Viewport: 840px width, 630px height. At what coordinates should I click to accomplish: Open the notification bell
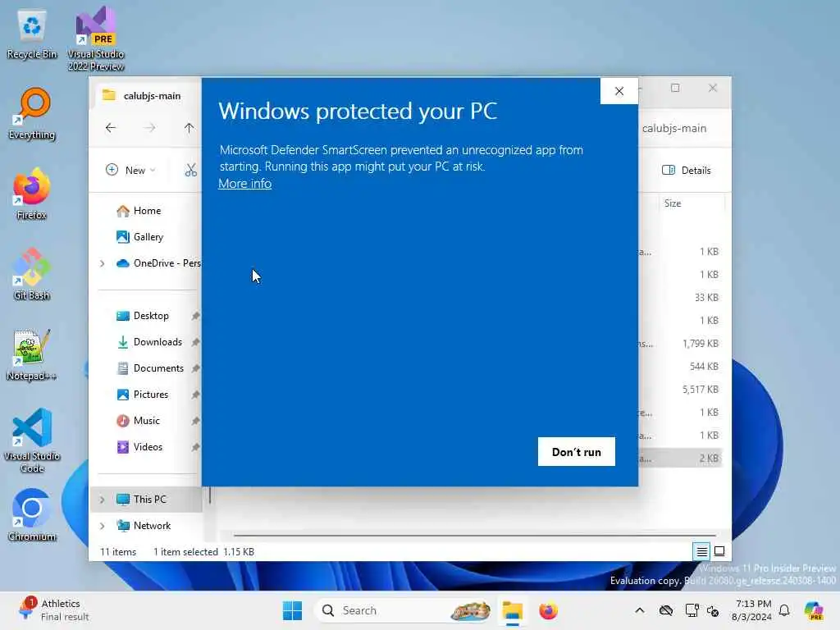[784, 610]
